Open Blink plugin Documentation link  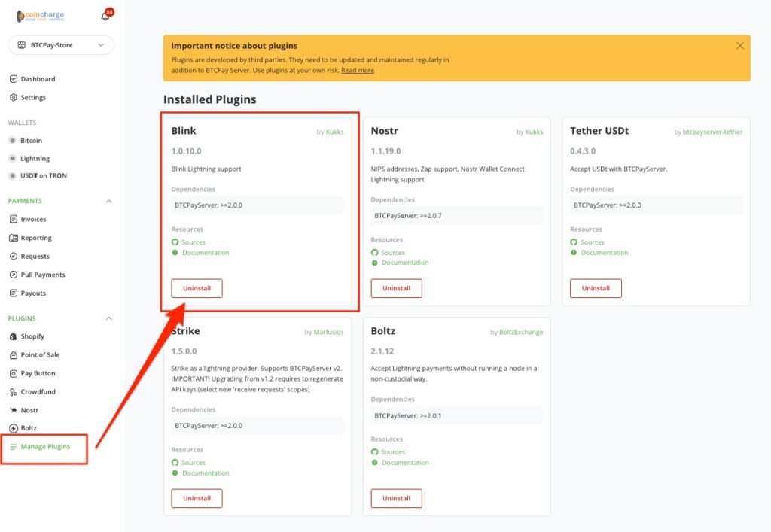(206, 253)
